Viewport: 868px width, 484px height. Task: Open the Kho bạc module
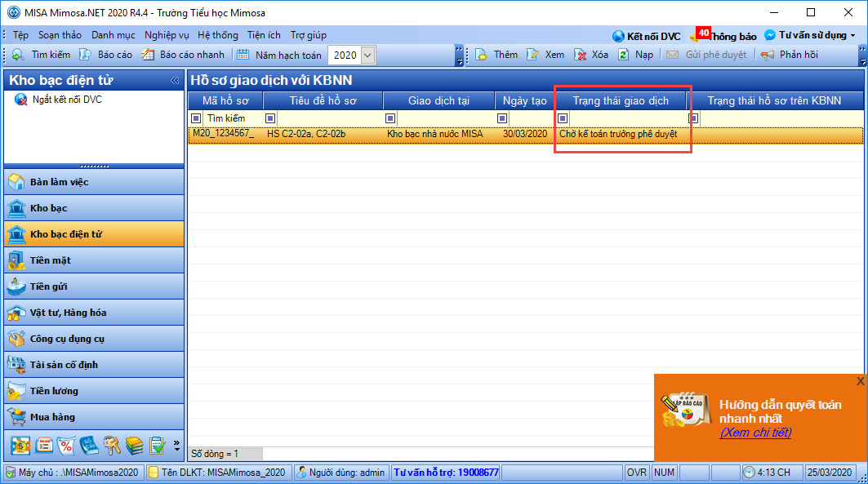[94, 208]
